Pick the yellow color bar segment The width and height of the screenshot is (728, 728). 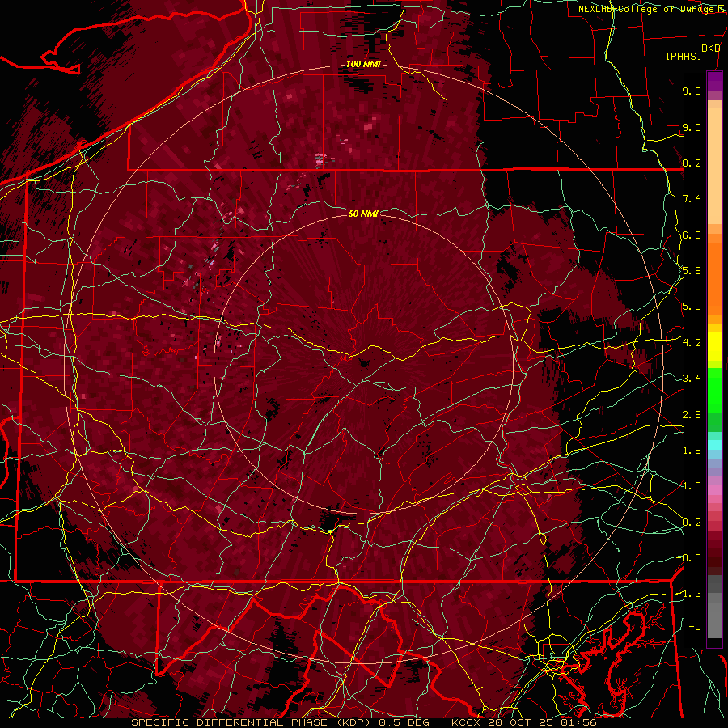714,346
